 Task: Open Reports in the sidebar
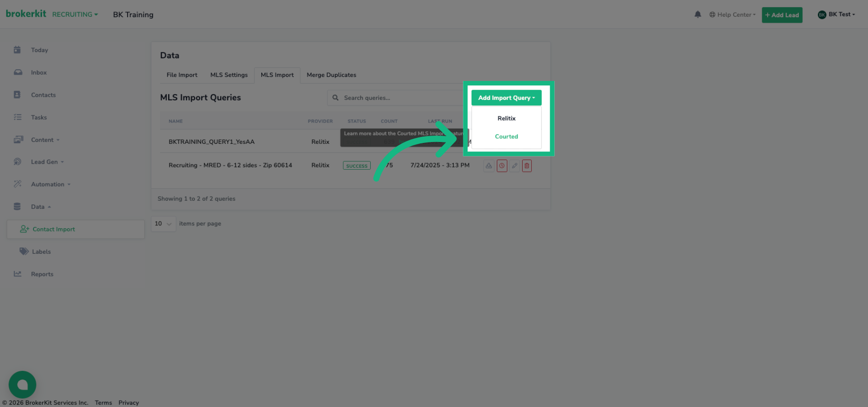pyautogui.click(x=42, y=274)
